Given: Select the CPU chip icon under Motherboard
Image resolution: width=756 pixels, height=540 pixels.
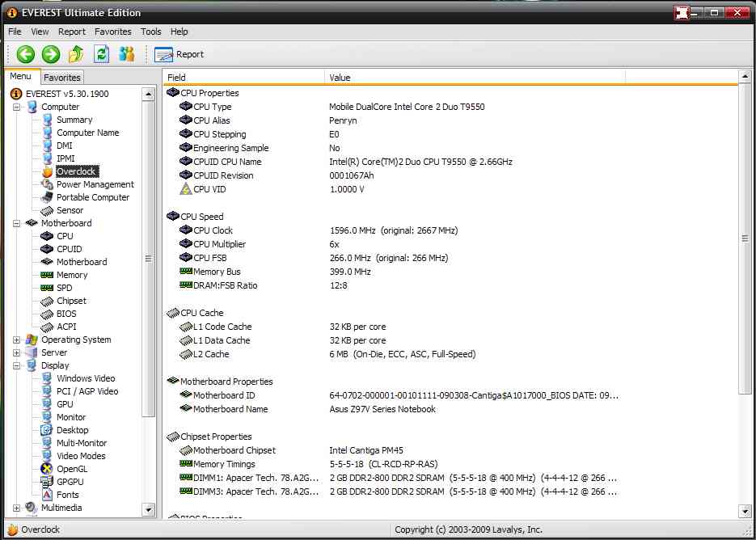Looking at the screenshot, I should coord(47,236).
